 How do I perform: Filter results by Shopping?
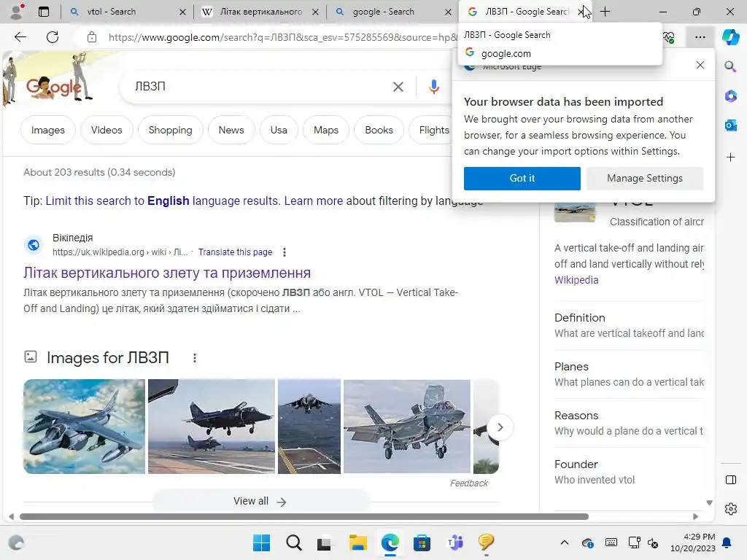point(170,130)
